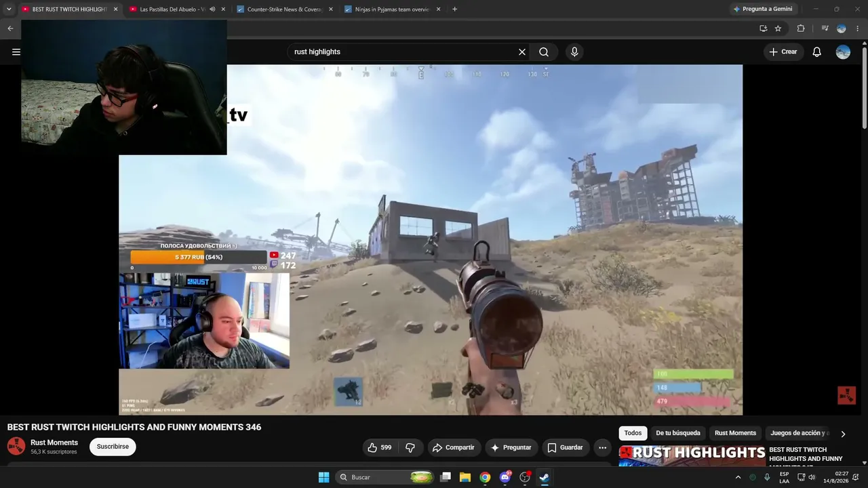Dislike the Rust highlights video

click(410, 447)
